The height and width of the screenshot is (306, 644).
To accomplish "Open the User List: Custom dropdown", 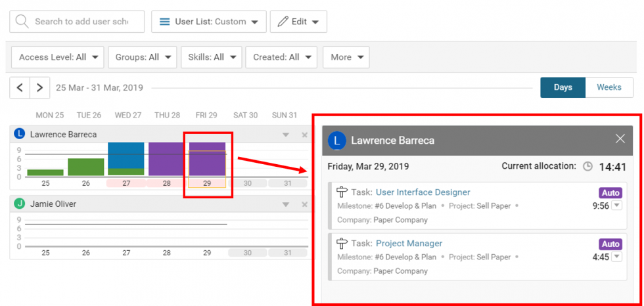I will [x=209, y=22].
